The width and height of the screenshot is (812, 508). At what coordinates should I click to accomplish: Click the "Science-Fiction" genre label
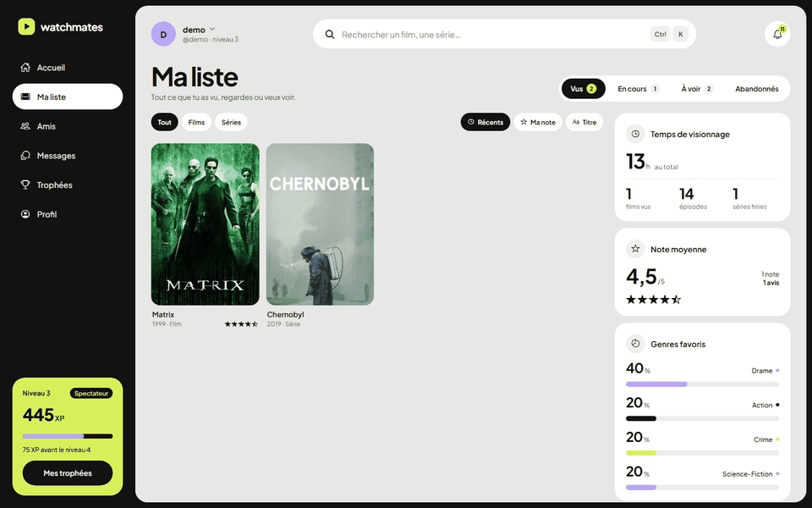click(747, 474)
